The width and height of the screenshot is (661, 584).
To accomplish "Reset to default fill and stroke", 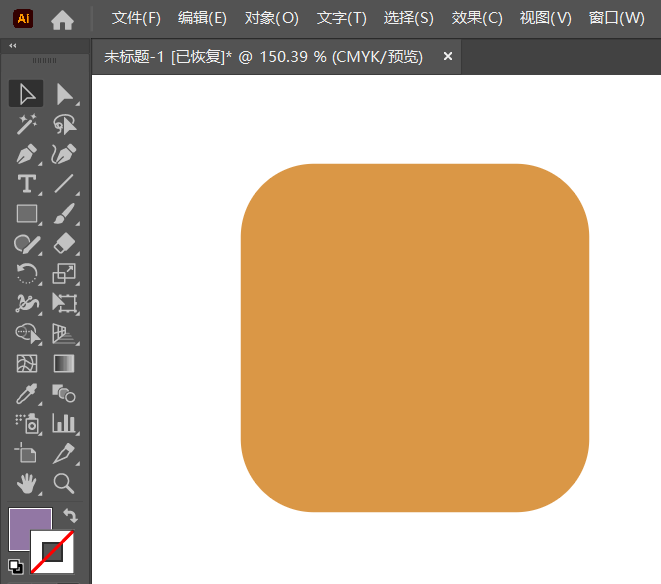I will [x=16, y=567].
